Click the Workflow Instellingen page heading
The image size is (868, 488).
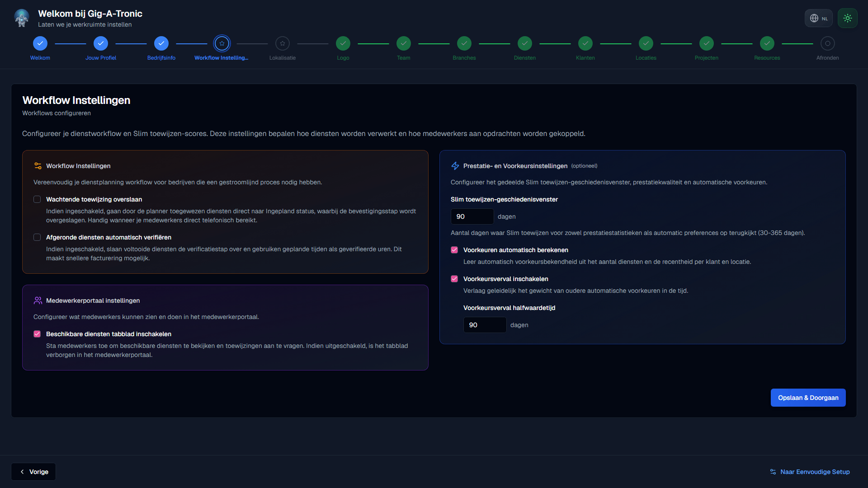[x=76, y=100]
